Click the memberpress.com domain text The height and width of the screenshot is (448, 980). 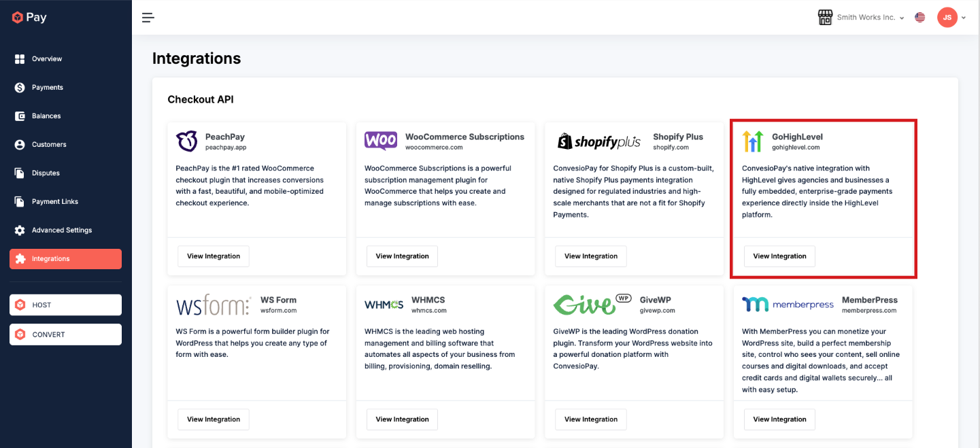870,311
